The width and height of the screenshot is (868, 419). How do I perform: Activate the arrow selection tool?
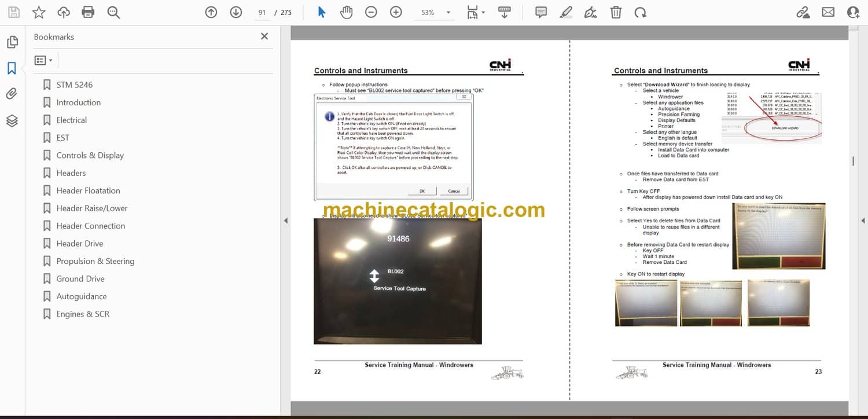click(x=322, y=12)
